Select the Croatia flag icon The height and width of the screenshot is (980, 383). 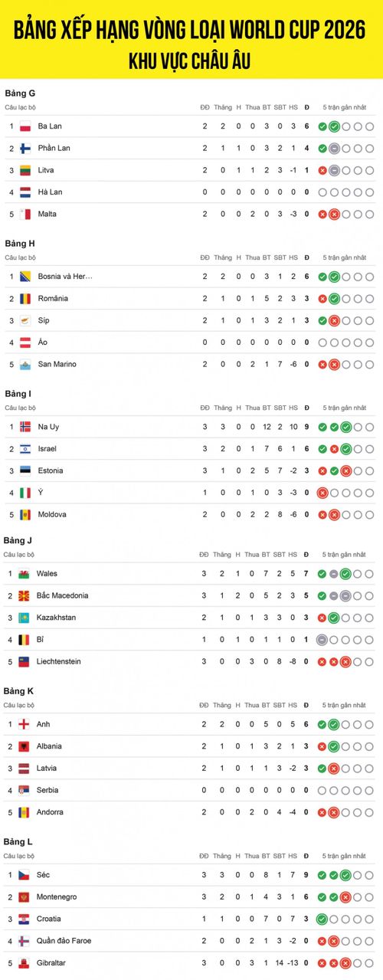pyautogui.click(x=25, y=919)
